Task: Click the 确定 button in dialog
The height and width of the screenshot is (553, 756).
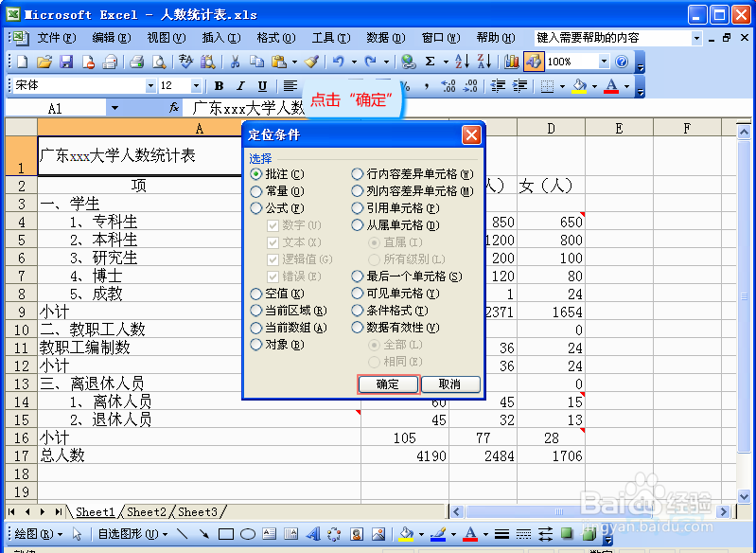Action: click(x=388, y=384)
